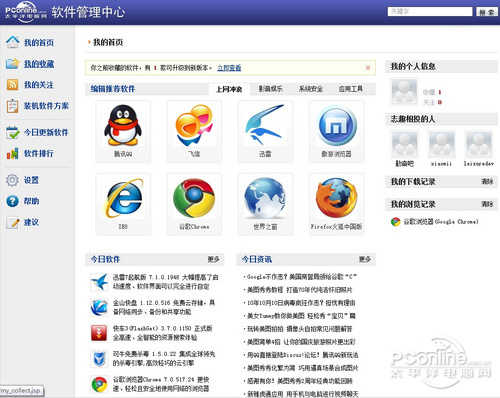
Task: Select the 飞信 software icon
Action: click(x=194, y=125)
